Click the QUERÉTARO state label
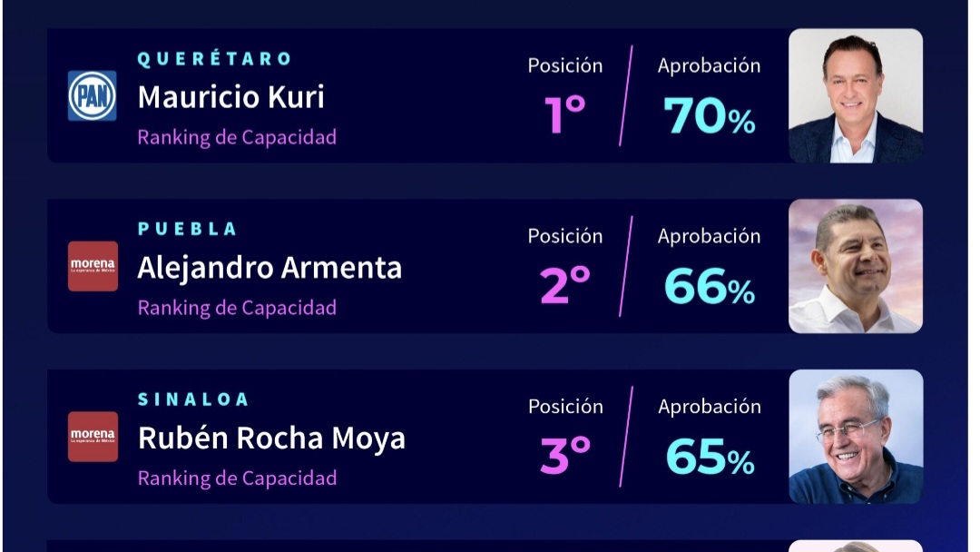This screenshot has height=552, width=980. pos(214,59)
